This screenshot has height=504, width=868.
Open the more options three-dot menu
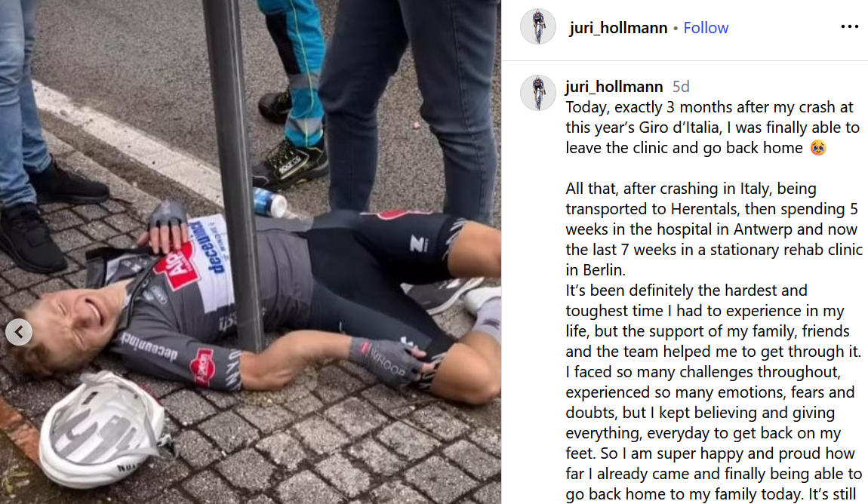click(849, 26)
